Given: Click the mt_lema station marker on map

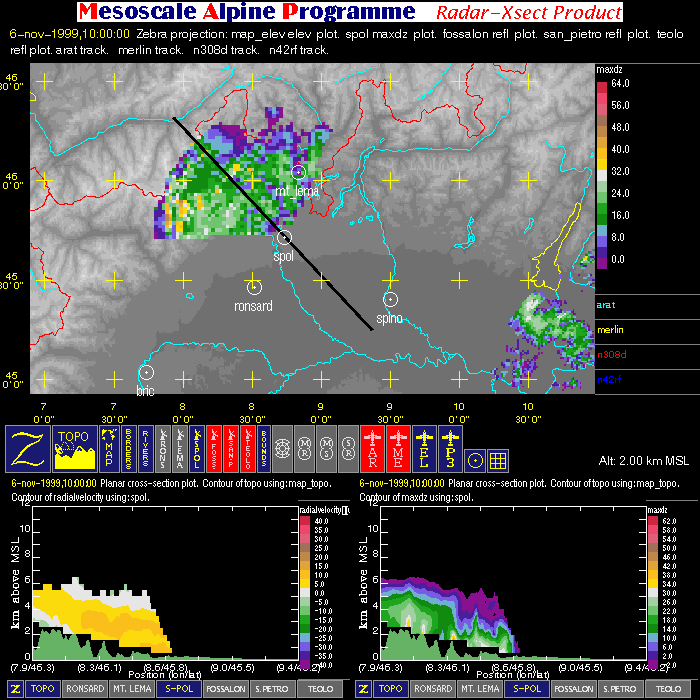Looking at the screenshot, I should [298, 172].
